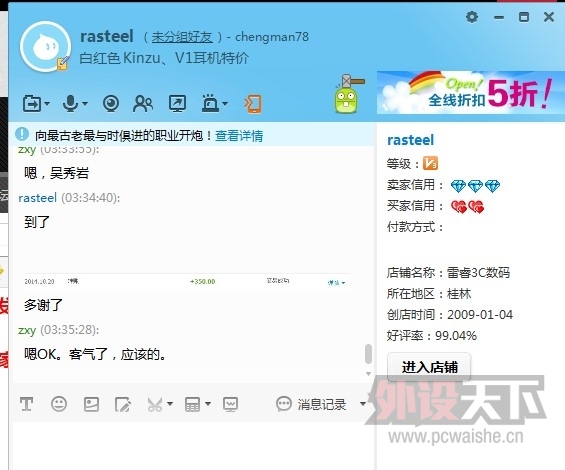The height and width of the screenshot is (470, 565).
Task: Insert a picture with image icon
Action: (x=91, y=404)
